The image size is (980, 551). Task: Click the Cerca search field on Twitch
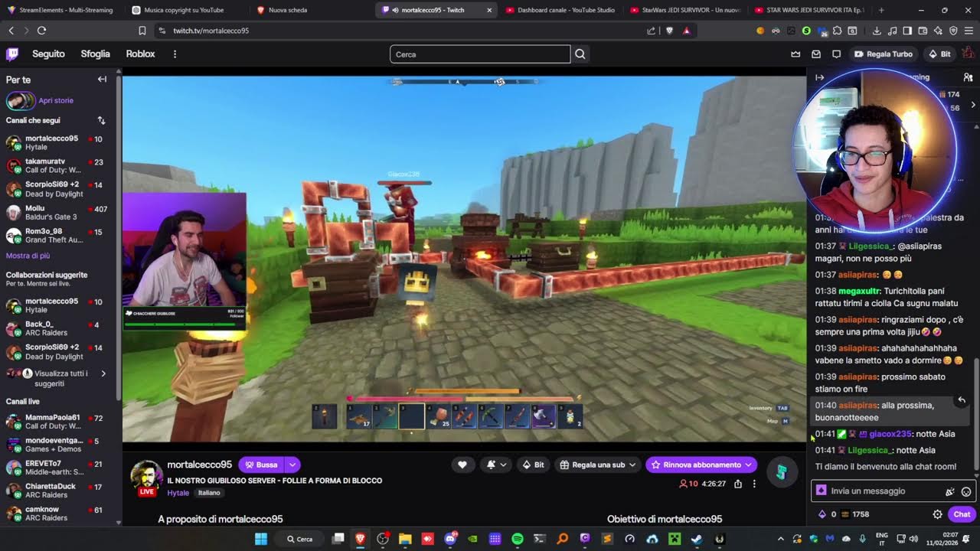[x=480, y=54]
